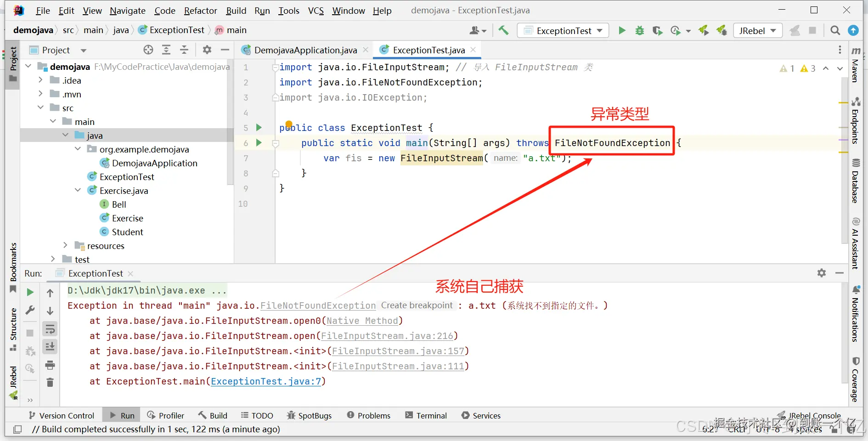Open Run panel settings gear
868x441 pixels.
tap(822, 273)
